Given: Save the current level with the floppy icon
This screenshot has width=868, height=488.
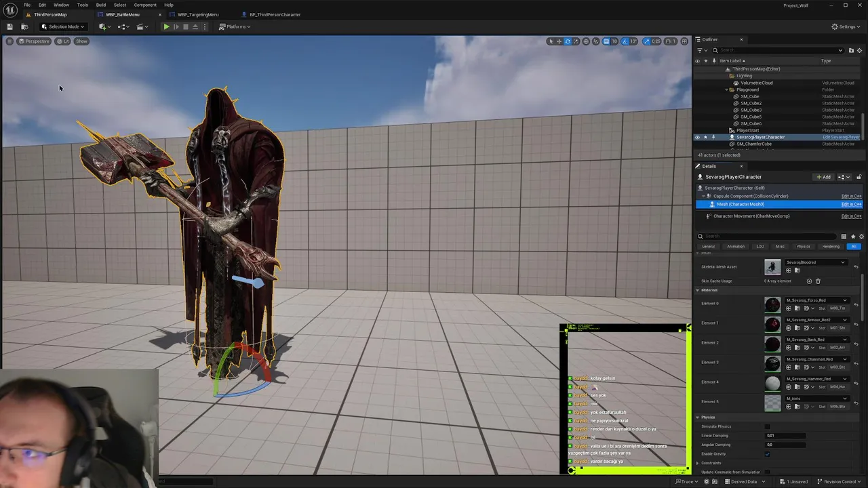Looking at the screenshot, I should point(9,26).
